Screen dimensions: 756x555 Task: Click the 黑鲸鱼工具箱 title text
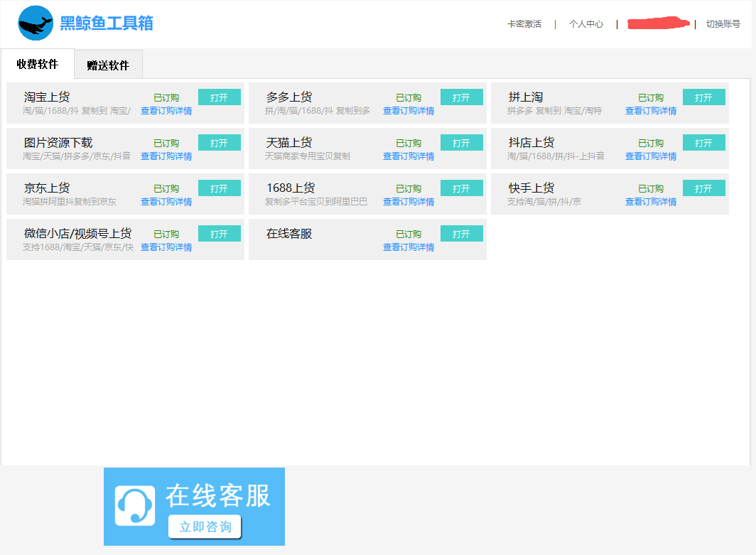pyautogui.click(x=107, y=23)
